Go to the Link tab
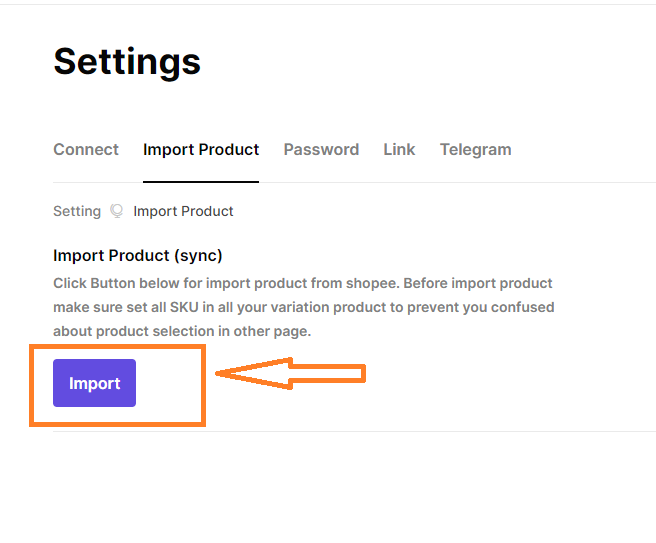The width and height of the screenshot is (656, 543). click(x=399, y=149)
